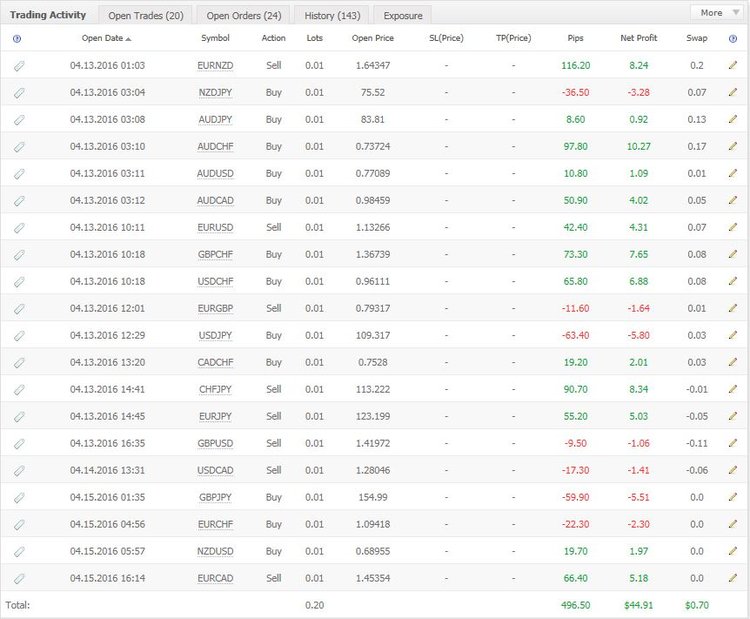Open the NZDJPY symbol link
Image resolution: width=750 pixels, height=619 pixels.
(x=215, y=93)
